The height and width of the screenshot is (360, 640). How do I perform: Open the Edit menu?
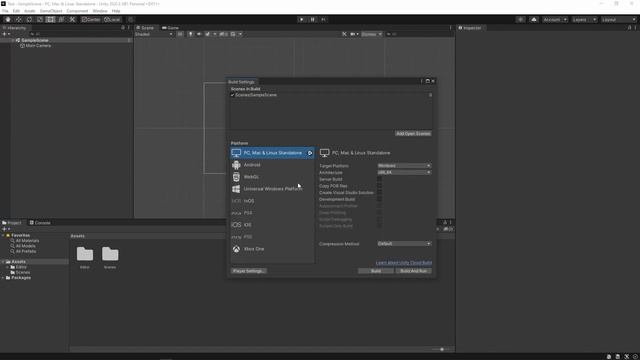16,11
